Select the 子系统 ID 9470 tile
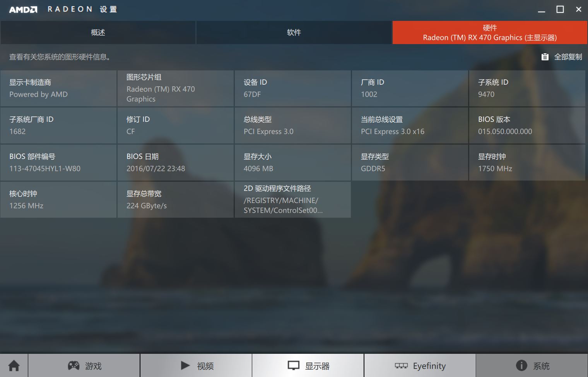 pos(527,88)
